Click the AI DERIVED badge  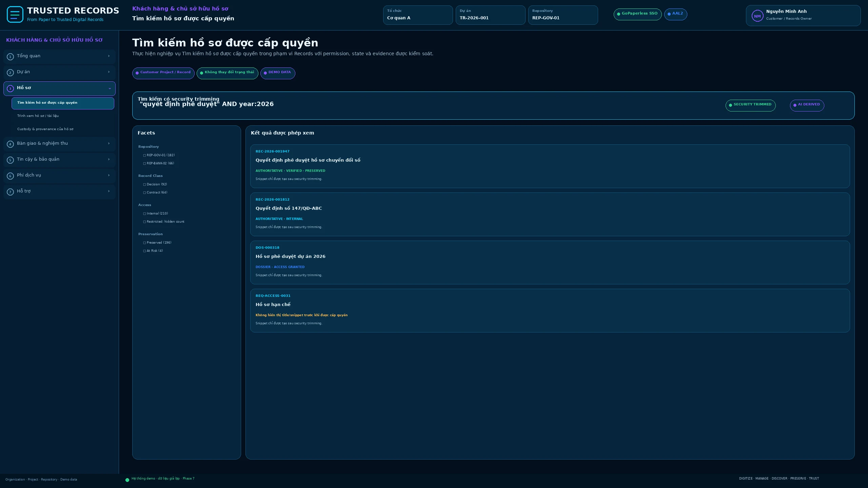807,105
